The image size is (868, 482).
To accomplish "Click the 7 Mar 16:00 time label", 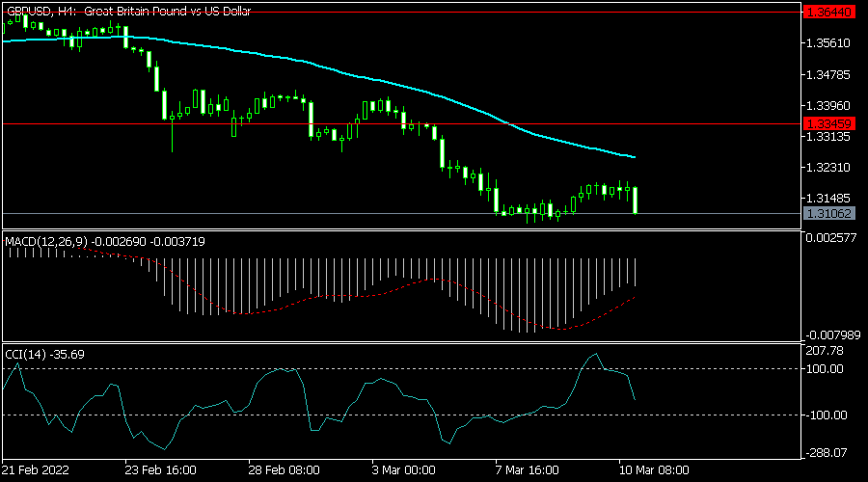I will [527, 470].
